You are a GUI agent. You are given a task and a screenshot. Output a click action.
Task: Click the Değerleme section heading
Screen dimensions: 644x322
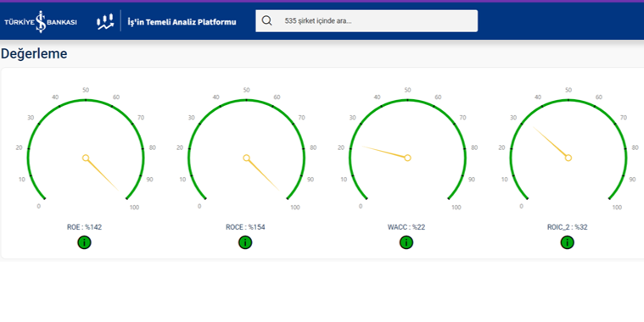(x=34, y=53)
